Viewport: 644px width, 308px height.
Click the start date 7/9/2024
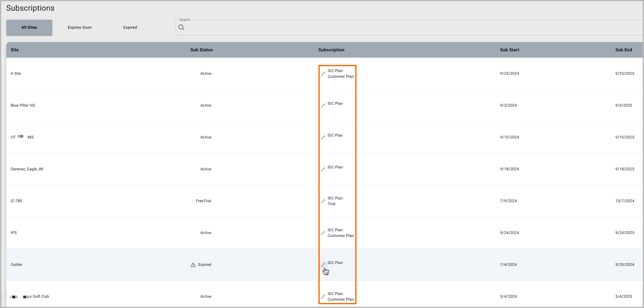pyautogui.click(x=508, y=201)
